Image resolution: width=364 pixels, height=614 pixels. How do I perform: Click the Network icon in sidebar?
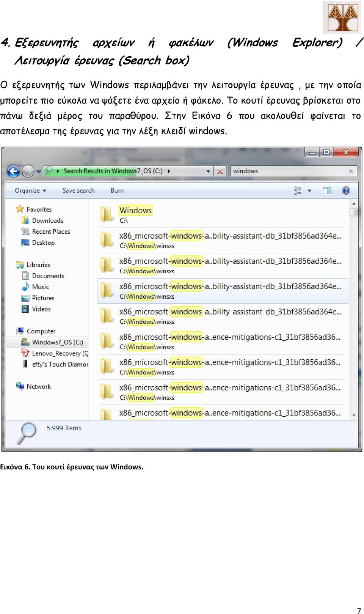20,386
